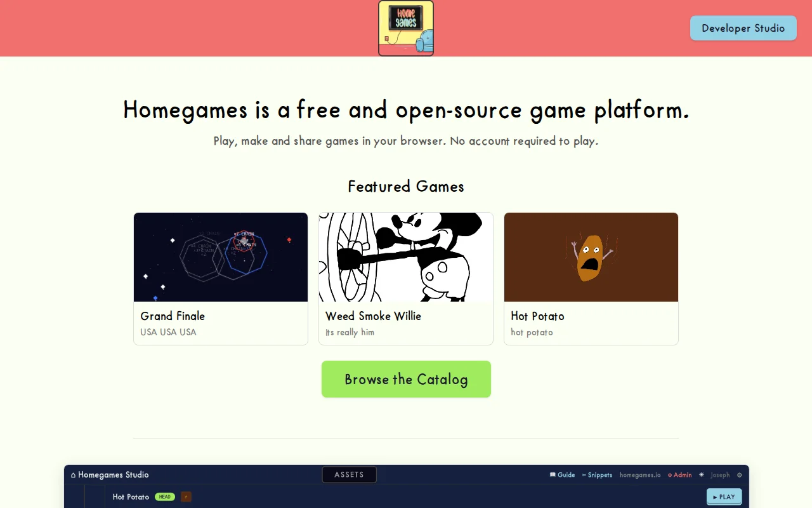Image resolution: width=812 pixels, height=508 pixels.
Task: Open Admin in the Studio bar
Action: (679, 475)
